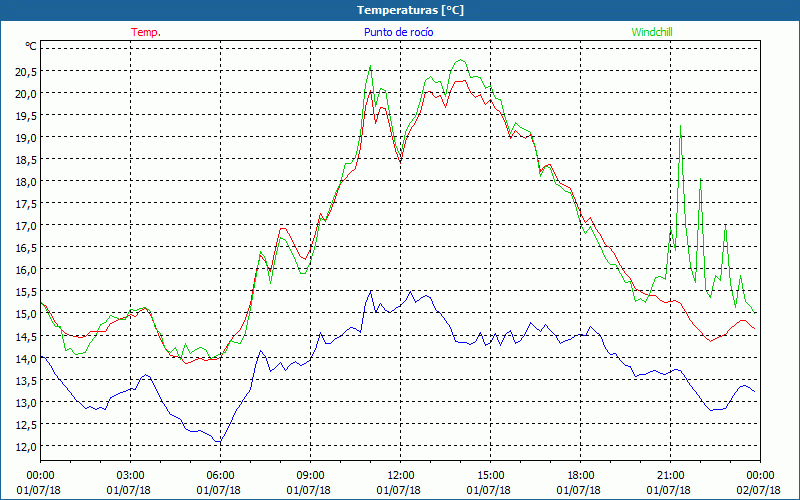
Task: Click the 18,5 y-axis value
Action: (x=26, y=160)
